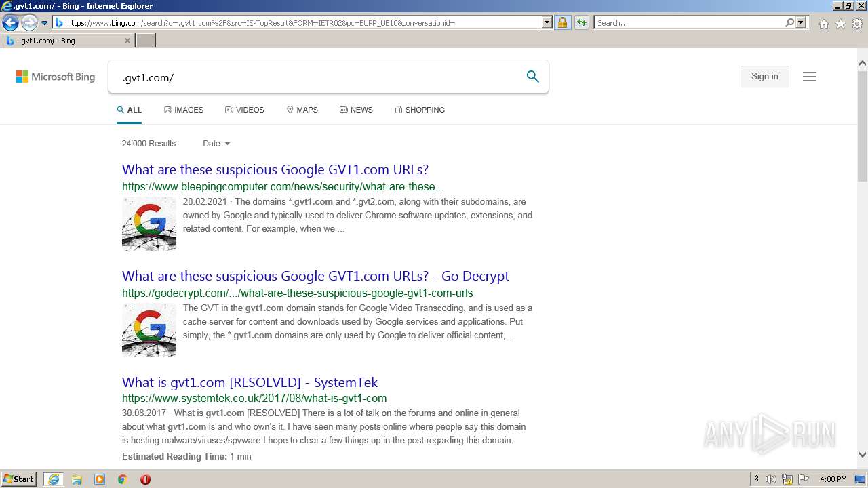Click the vertical scrollbar thumb
Viewport: 868px width, 488px height.
click(x=863, y=125)
